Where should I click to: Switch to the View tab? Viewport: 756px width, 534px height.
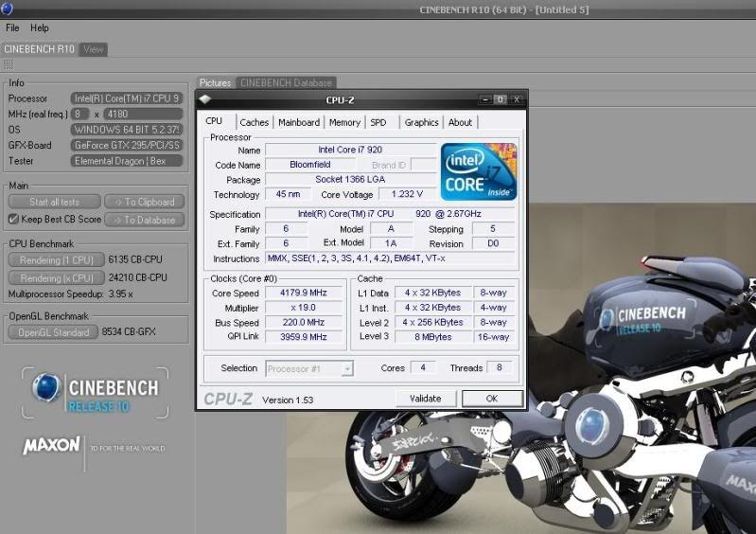point(93,49)
